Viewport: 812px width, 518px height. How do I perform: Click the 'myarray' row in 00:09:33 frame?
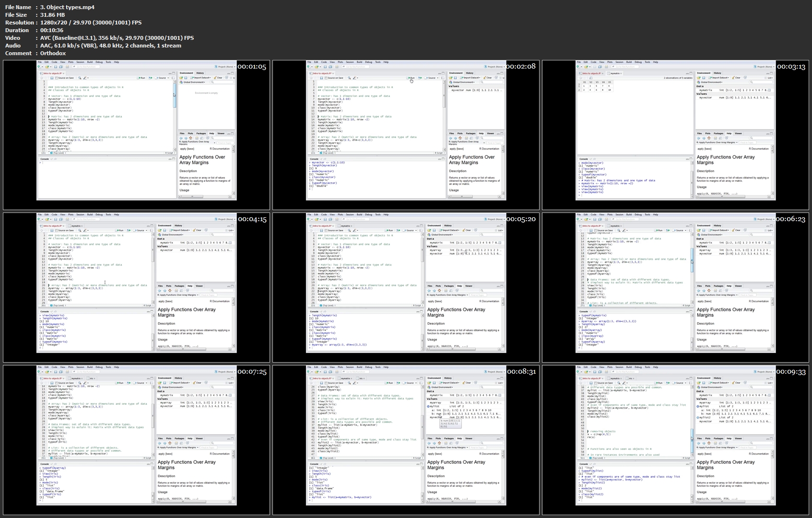[735, 402]
